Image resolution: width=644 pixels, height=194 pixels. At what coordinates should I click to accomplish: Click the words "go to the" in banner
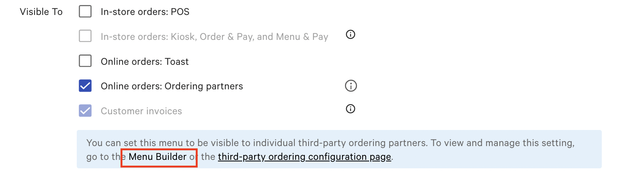[x=106, y=157]
